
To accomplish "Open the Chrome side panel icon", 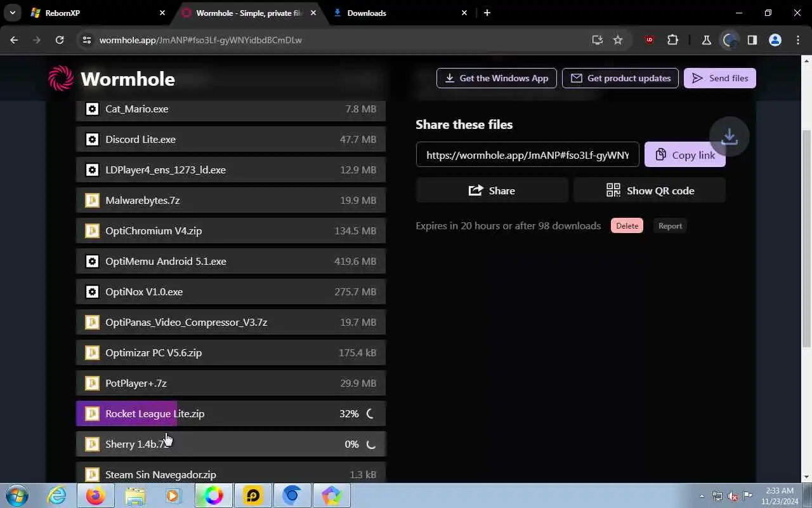I will [752, 40].
